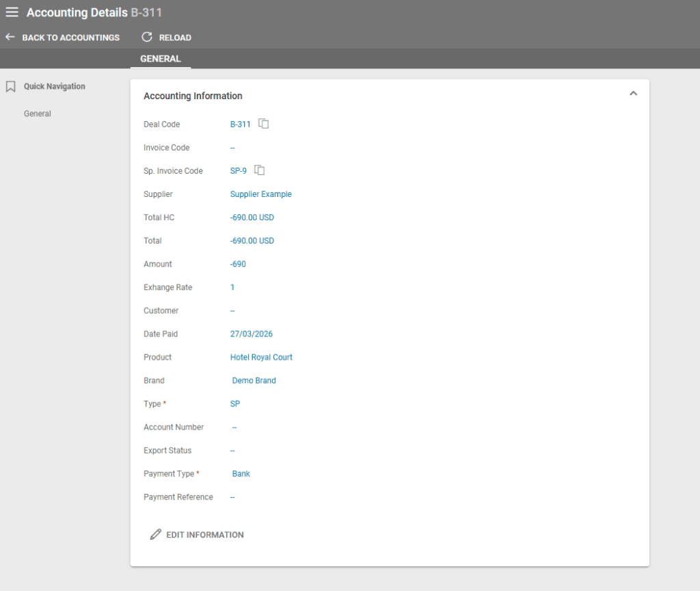700x591 pixels.
Task: Copy the Deal Code B-311
Action: tap(264, 124)
